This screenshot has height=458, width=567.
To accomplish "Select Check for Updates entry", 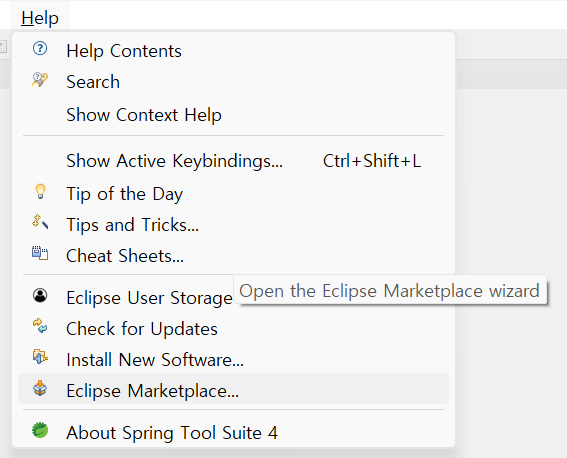I will pyautogui.click(x=234, y=329).
